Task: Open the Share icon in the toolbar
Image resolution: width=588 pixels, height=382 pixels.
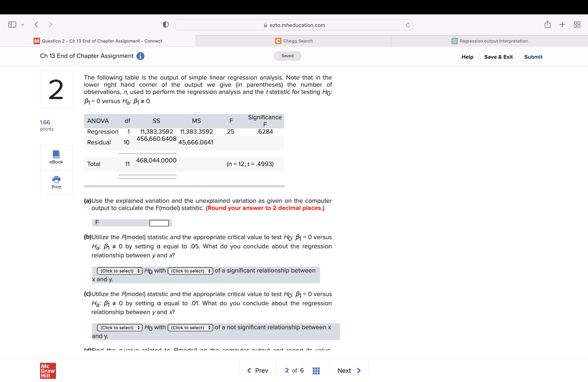Action: click(547, 24)
